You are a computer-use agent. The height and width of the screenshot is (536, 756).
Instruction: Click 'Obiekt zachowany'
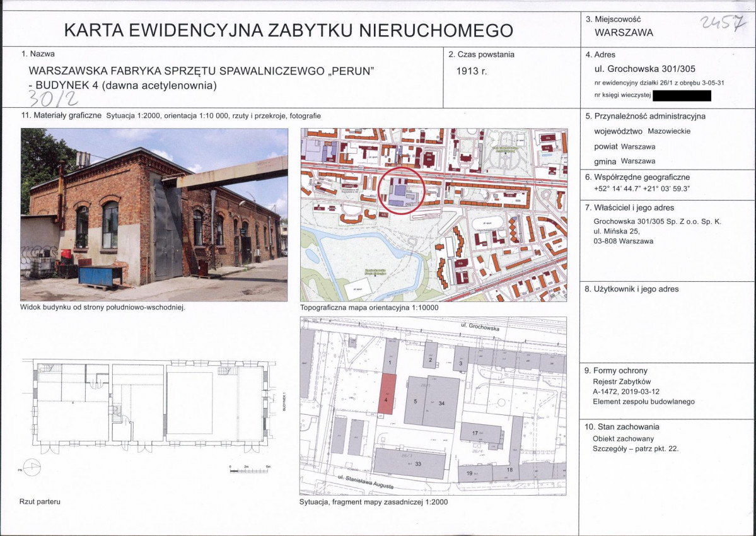click(x=624, y=439)
